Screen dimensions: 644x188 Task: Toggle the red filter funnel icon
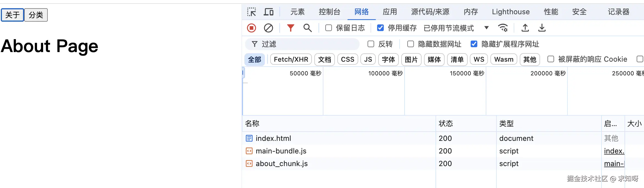coord(290,28)
